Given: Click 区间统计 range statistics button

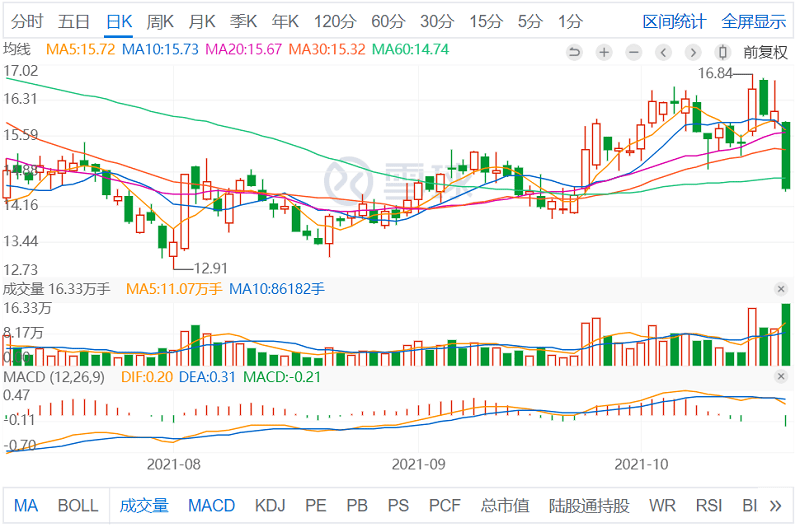Looking at the screenshot, I should pyautogui.click(x=673, y=21).
